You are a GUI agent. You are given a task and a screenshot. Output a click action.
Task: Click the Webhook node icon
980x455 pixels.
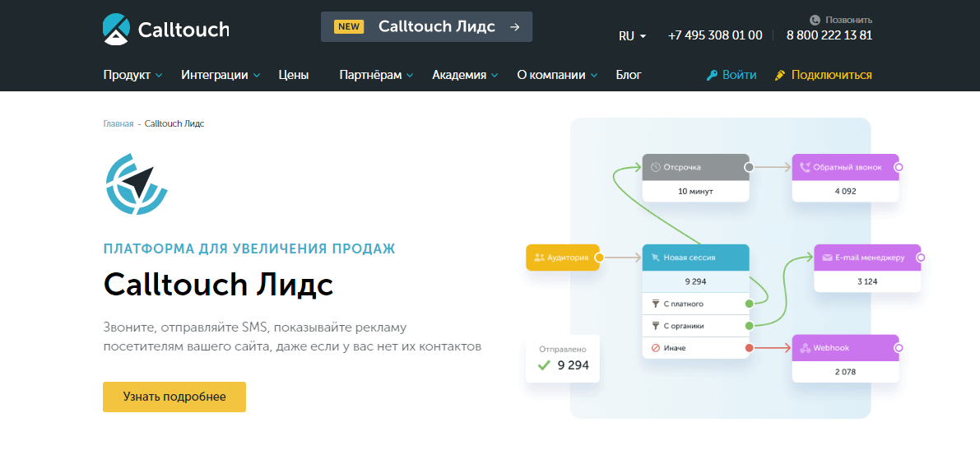tap(806, 348)
